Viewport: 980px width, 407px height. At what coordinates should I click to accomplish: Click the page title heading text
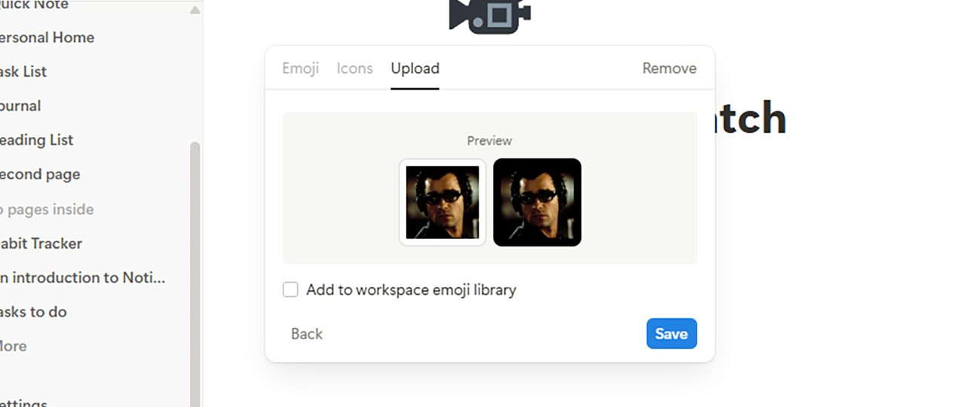(x=750, y=118)
